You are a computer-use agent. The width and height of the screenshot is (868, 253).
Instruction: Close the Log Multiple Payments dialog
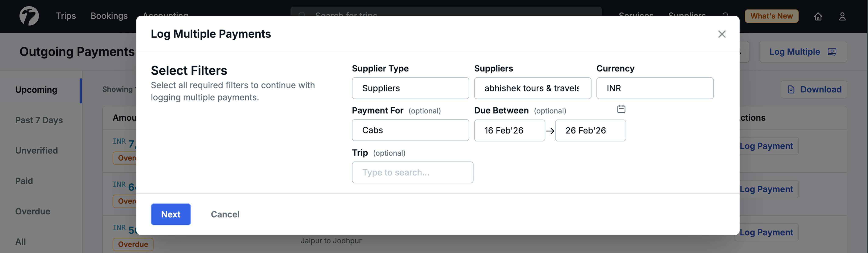pos(721,34)
